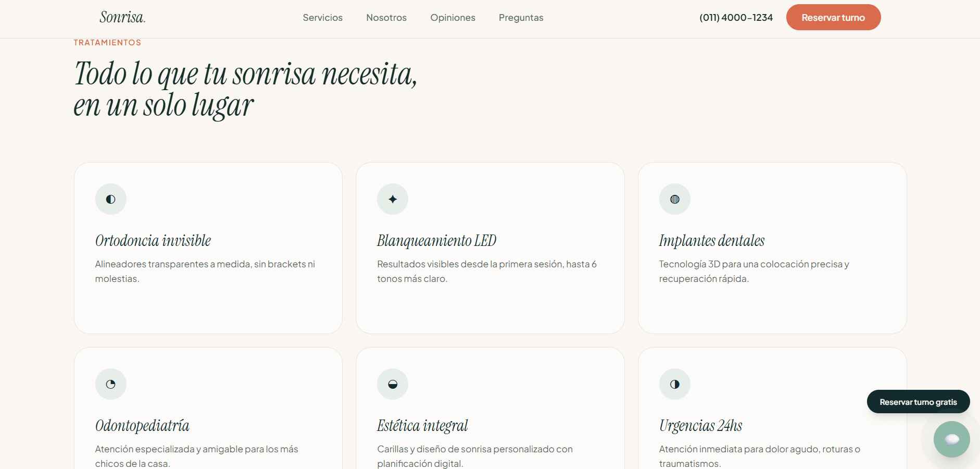Call the (011) 4000-1234 phone link
The width and height of the screenshot is (980, 469).
click(x=736, y=18)
